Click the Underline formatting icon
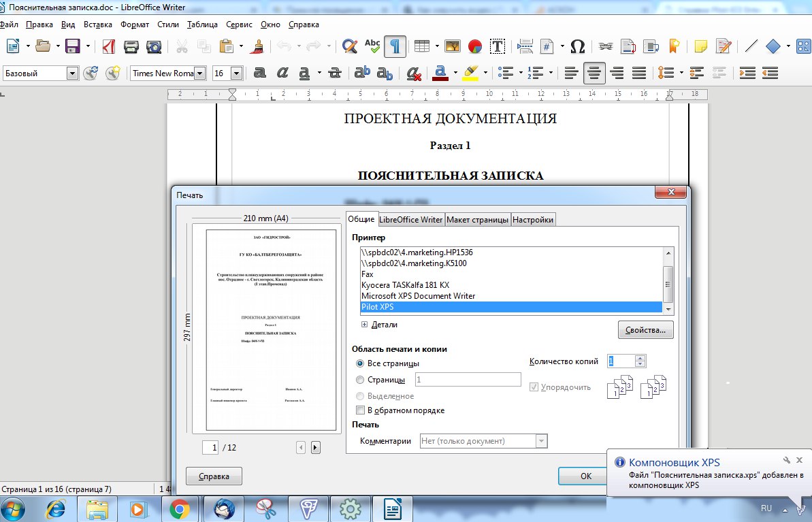Screen dimensions: 812x522 pyautogui.click(x=304, y=73)
